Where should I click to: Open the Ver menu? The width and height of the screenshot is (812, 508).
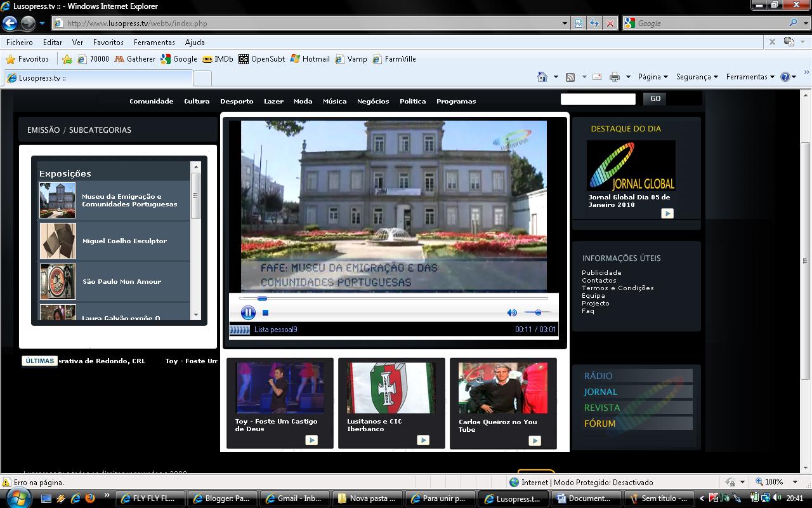[x=77, y=43]
